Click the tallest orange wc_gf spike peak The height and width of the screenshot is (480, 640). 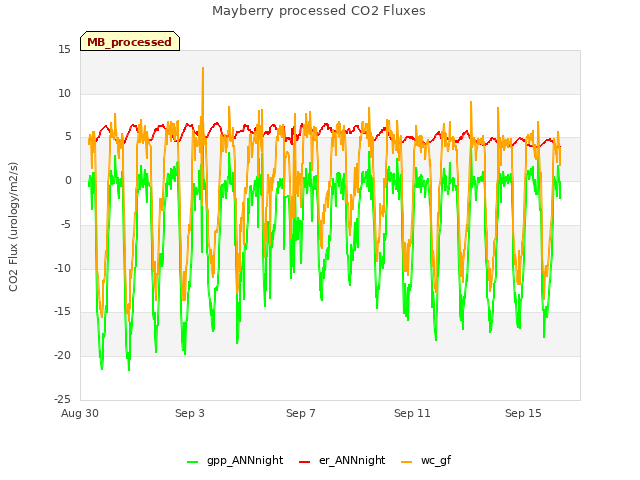pos(203,69)
